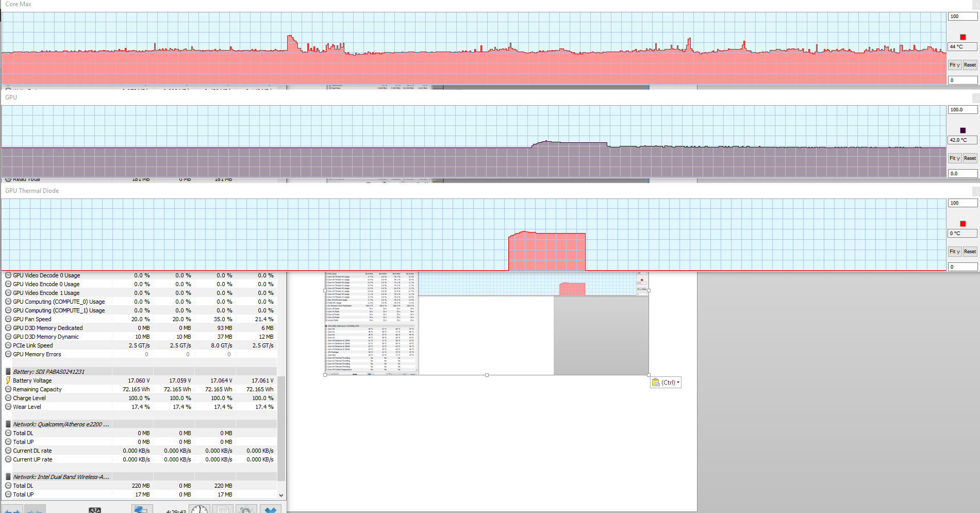
Task: Click the 0 °C current value box
Action: [962, 234]
